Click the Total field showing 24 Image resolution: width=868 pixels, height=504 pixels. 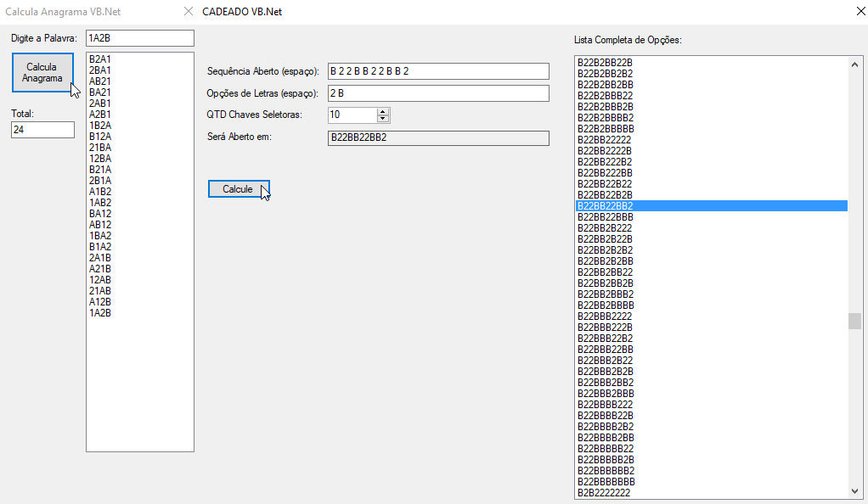[x=42, y=129]
